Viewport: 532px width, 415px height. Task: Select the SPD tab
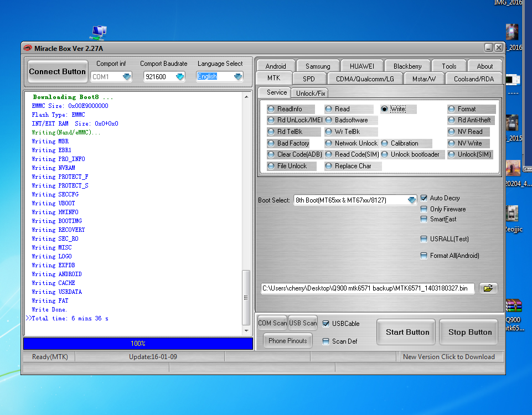(x=309, y=79)
